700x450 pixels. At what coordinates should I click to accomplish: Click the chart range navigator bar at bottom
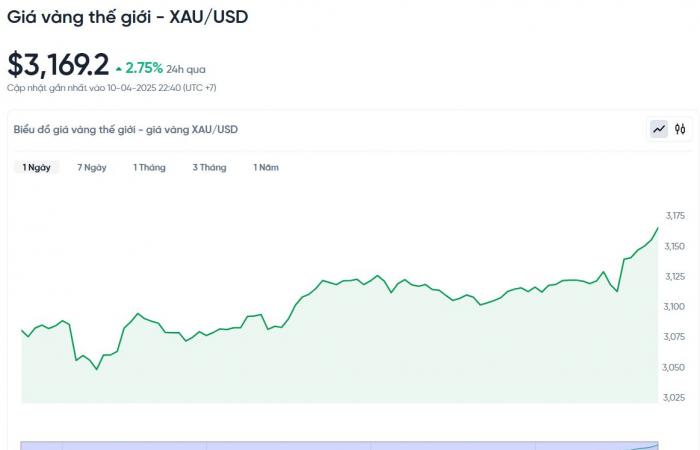click(x=339, y=446)
